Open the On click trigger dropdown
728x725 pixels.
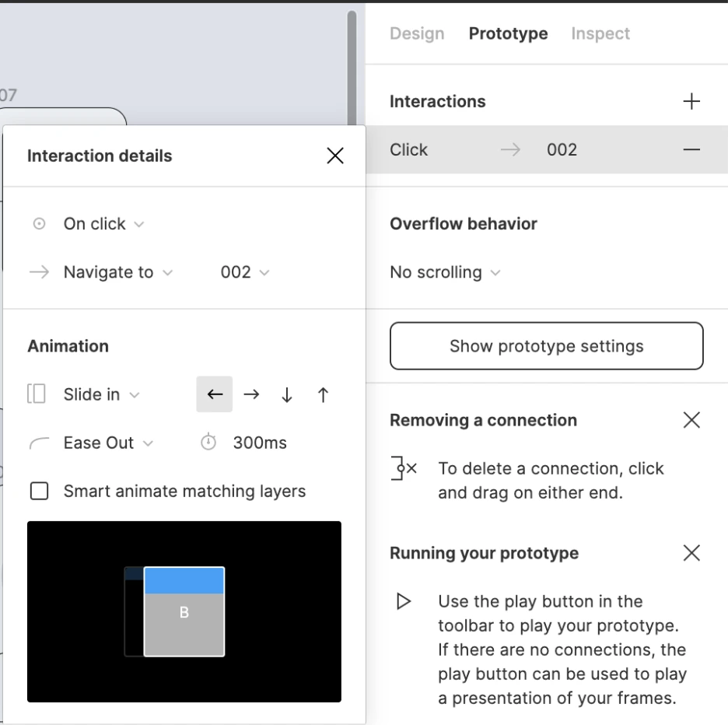pyautogui.click(x=103, y=224)
